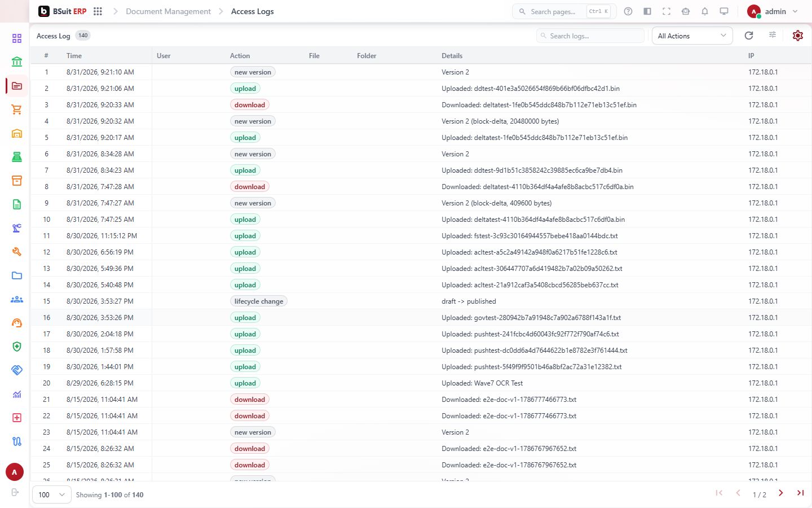Open the headset support sidebar icon
This screenshot has height=508, width=812.
click(x=17, y=323)
